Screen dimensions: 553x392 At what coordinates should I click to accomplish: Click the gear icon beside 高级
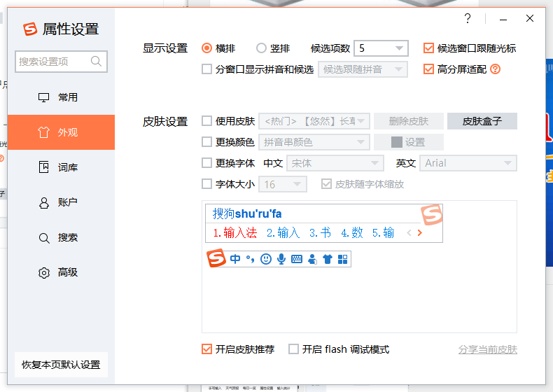43,273
